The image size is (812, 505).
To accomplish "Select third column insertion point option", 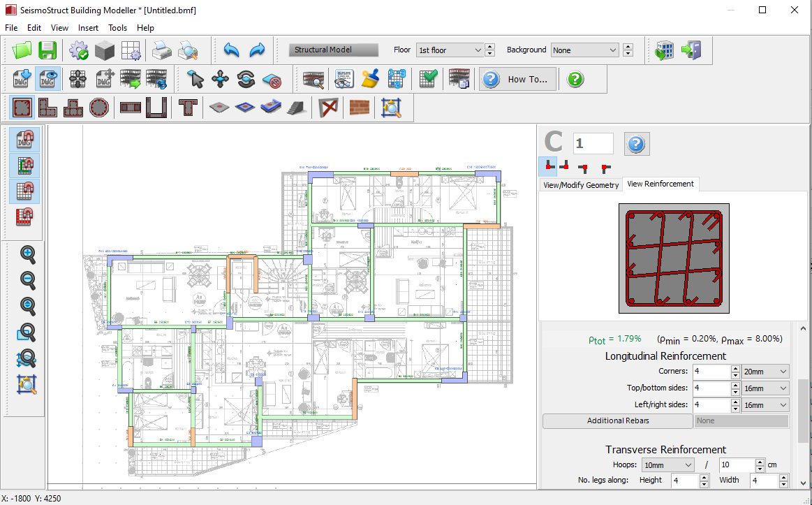I will pos(584,168).
